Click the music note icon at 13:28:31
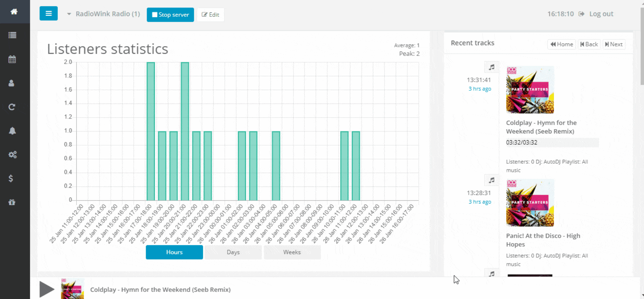 491,180
